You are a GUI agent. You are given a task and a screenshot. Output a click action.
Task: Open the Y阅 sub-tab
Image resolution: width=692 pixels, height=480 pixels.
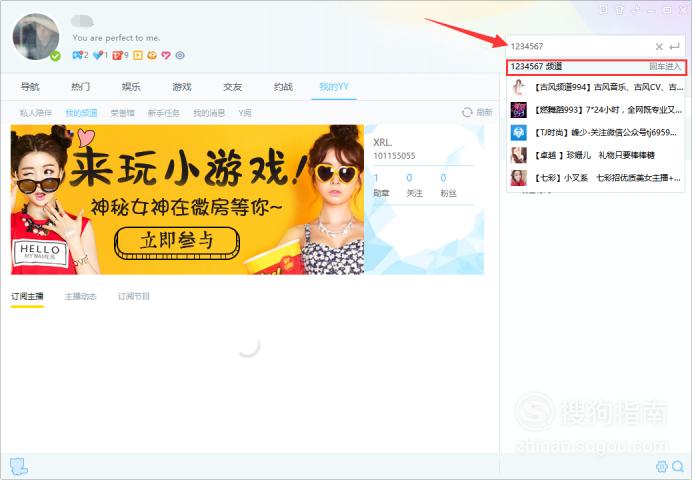pos(245,113)
